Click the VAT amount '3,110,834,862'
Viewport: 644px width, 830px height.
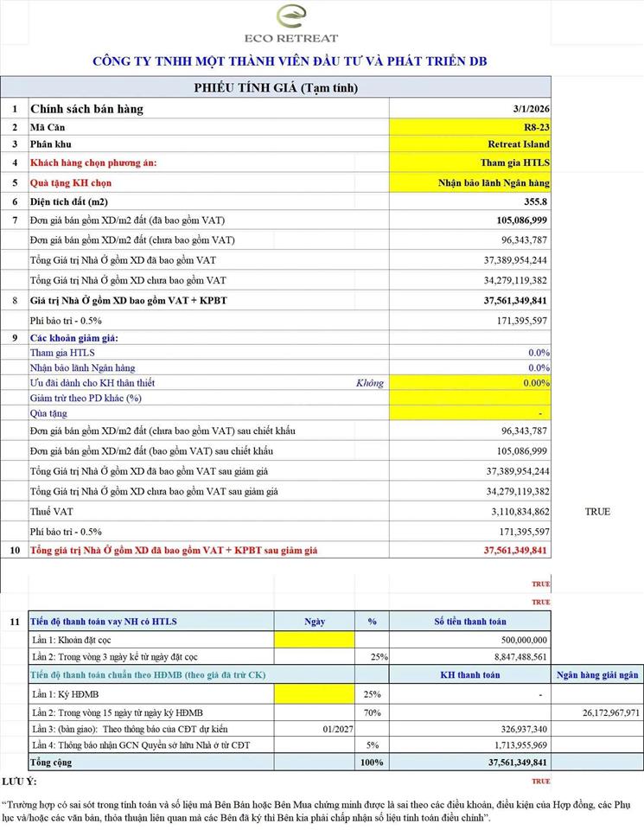(520, 511)
